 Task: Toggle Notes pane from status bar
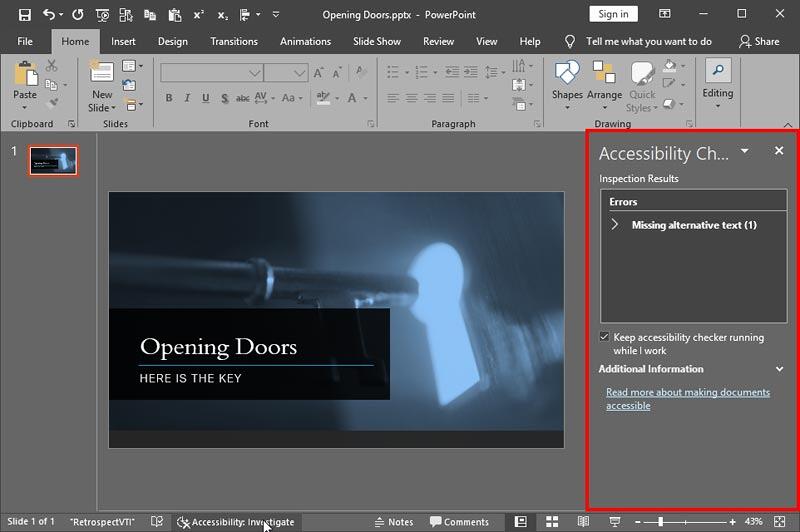[x=394, y=522]
